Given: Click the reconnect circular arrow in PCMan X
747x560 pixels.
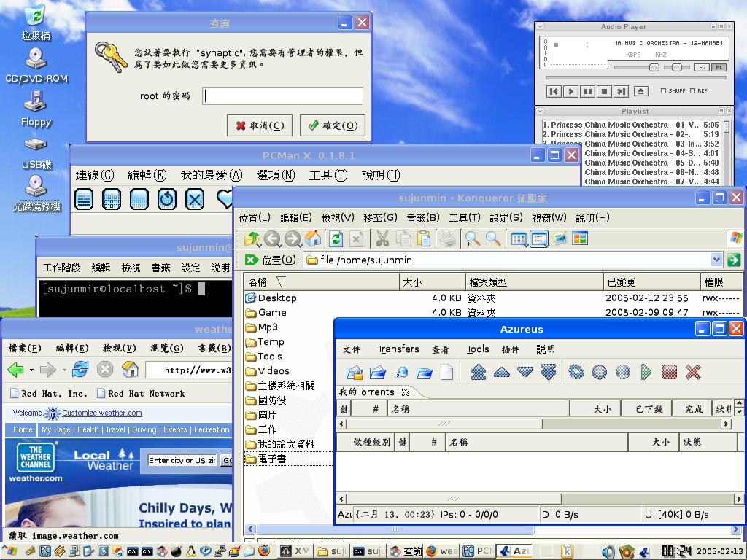Looking at the screenshot, I should click(x=167, y=199).
